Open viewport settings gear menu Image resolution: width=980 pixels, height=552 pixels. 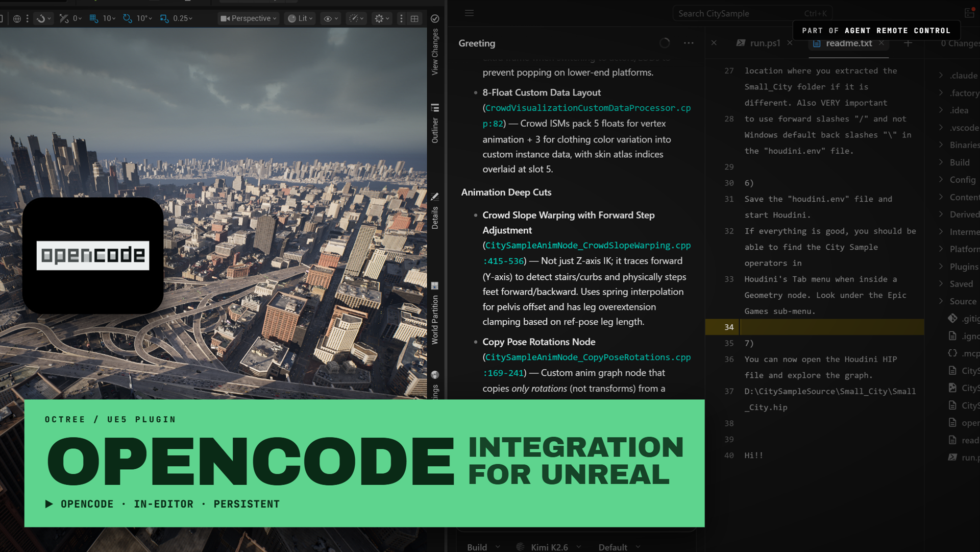pos(382,18)
